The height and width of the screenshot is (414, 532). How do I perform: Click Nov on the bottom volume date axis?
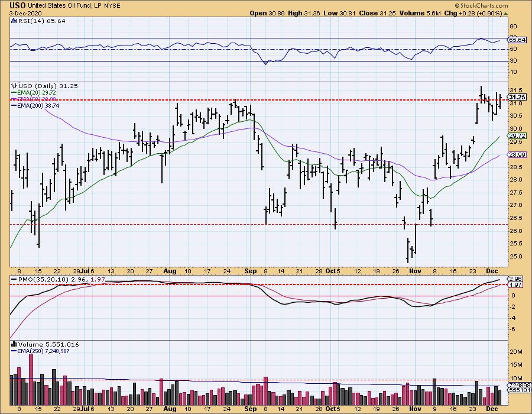(x=415, y=409)
